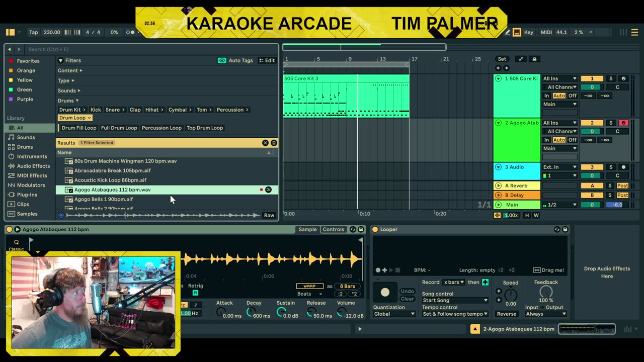Go back in browser history
The width and height of the screenshot is (644, 362).
click(x=10, y=49)
